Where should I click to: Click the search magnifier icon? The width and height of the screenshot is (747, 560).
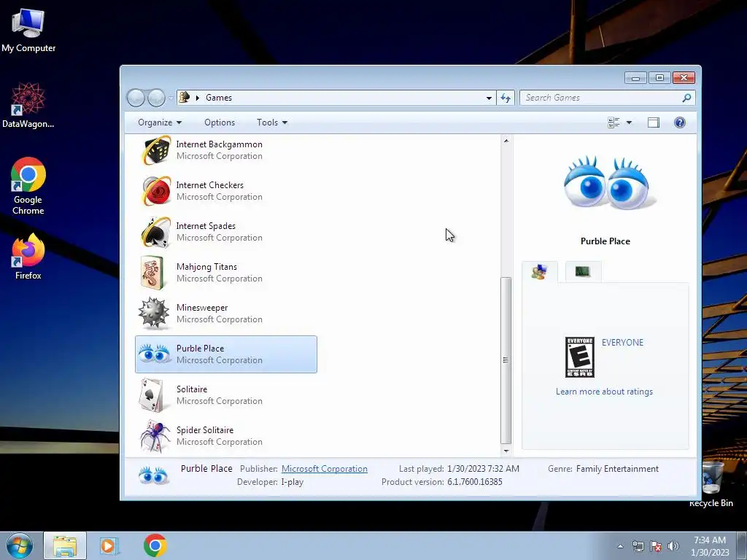tap(686, 98)
